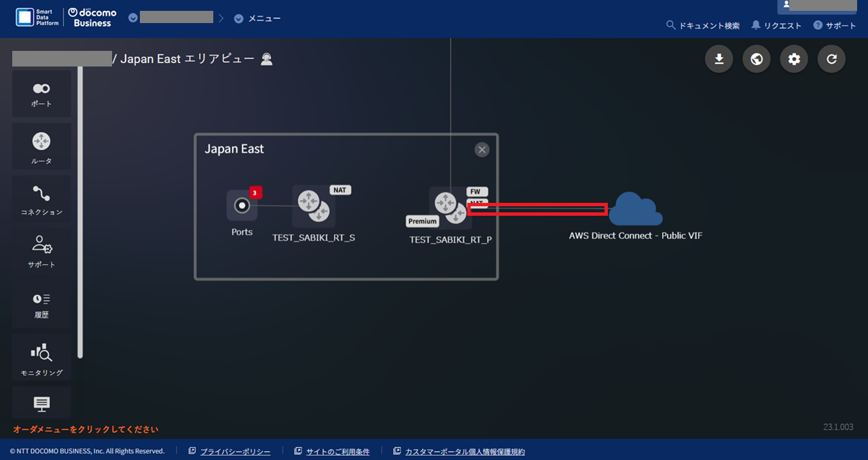Open リクエスト notifications in the top bar

point(776,26)
